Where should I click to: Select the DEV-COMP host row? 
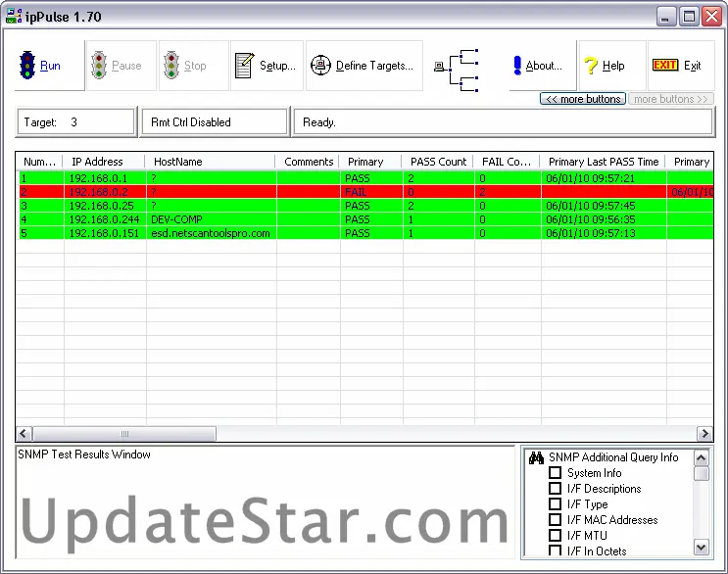(x=365, y=219)
